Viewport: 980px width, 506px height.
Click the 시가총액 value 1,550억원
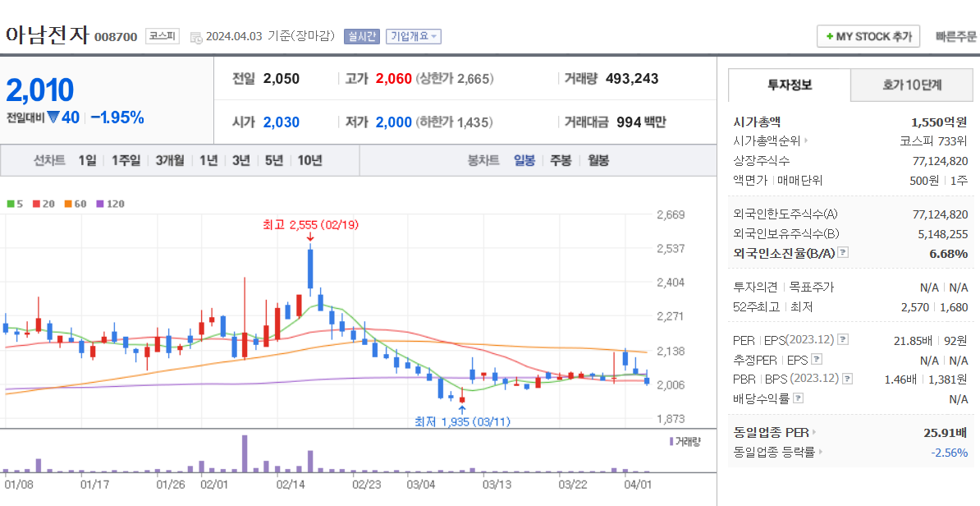(940, 122)
